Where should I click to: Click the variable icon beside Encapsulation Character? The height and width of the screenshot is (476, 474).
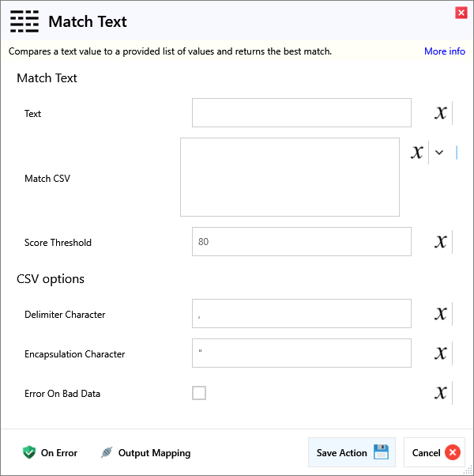click(440, 353)
